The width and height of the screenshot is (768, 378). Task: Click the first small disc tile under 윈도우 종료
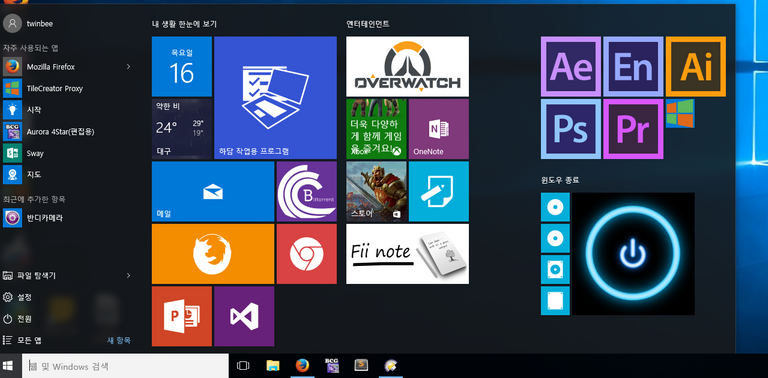pos(555,207)
